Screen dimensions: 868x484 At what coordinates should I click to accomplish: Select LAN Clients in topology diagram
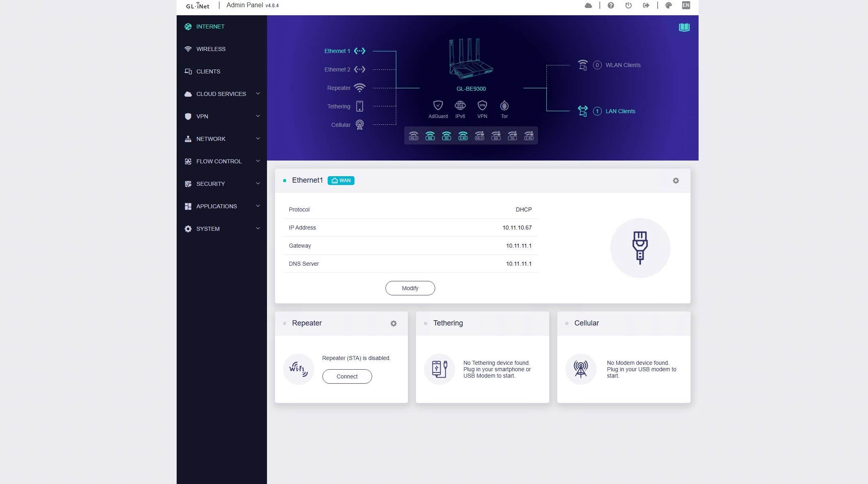point(620,111)
